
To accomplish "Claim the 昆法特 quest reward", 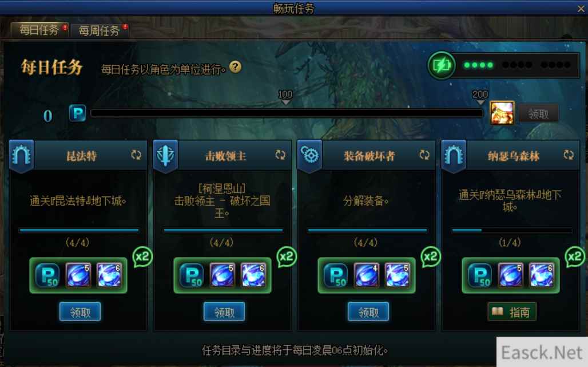I will click(x=80, y=311).
